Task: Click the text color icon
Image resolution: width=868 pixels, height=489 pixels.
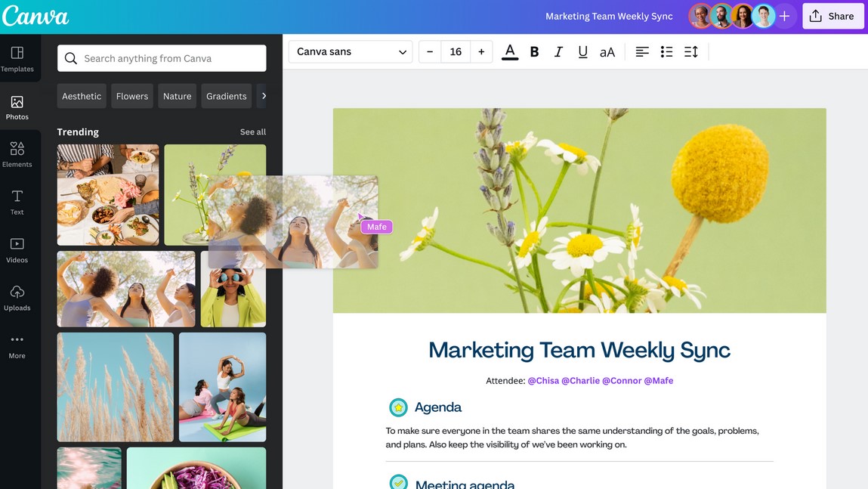Action: tap(510, 52)
